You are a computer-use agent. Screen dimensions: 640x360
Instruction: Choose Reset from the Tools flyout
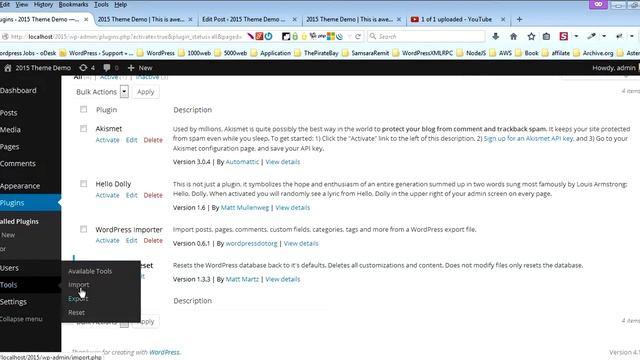(76, 312)
